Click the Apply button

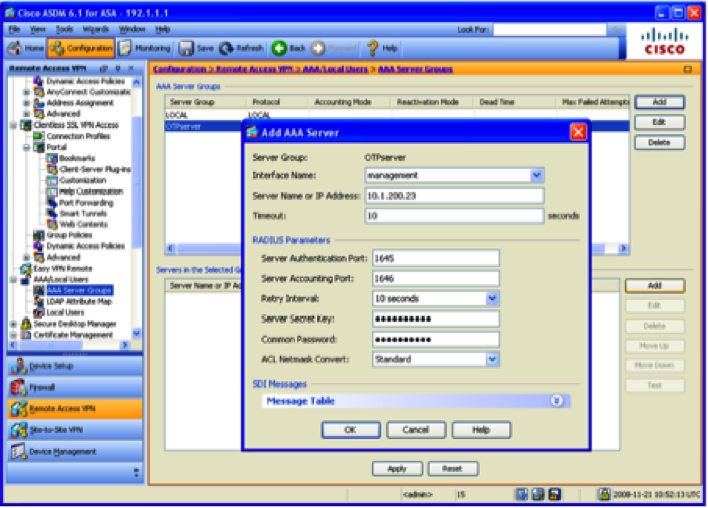[397, 469]
